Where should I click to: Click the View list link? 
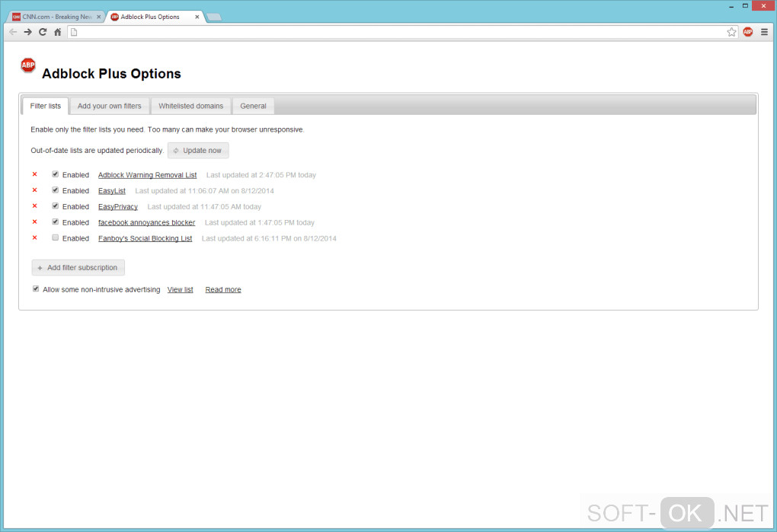click(181, 289)
